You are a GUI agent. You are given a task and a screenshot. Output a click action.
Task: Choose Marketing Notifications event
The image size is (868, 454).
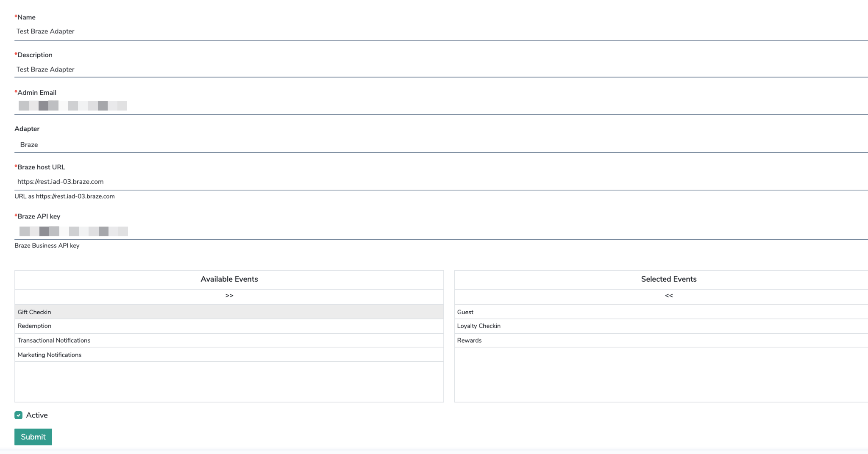(x=229, y=355)
